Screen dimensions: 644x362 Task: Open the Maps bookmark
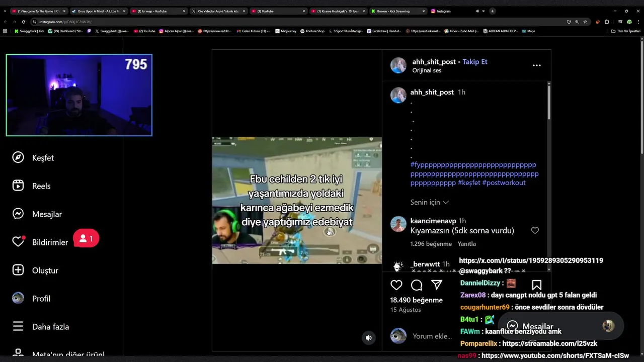click(x=528, y=31)
